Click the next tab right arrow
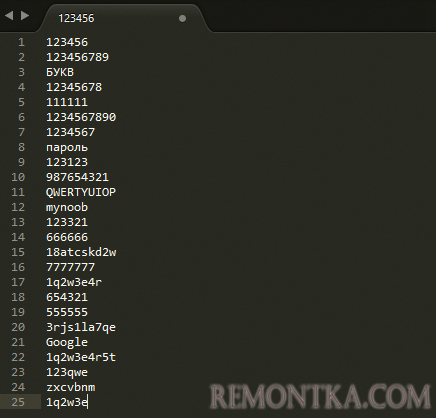Viewport: 436px width, 418px height. pos(25,16)
